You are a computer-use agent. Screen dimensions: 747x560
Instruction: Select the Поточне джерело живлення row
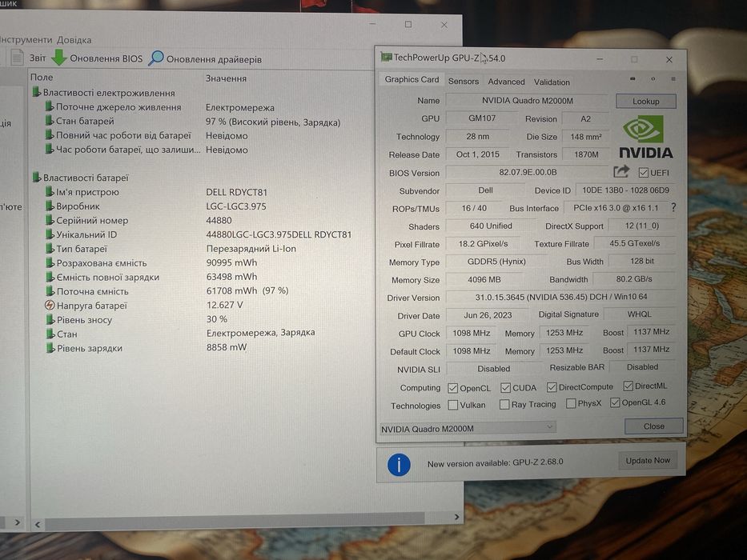159,107
